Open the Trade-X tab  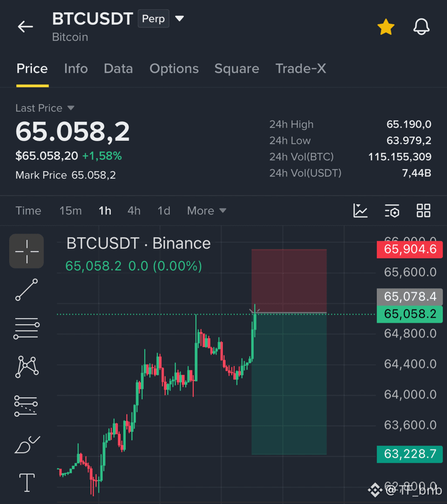301,69
